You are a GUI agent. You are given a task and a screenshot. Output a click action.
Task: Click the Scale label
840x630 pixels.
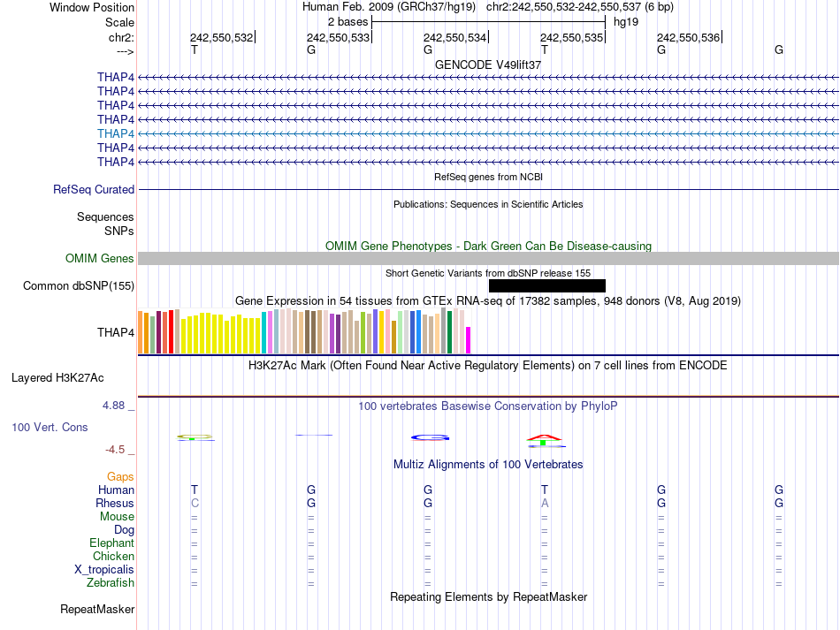(x=120, y=22)
